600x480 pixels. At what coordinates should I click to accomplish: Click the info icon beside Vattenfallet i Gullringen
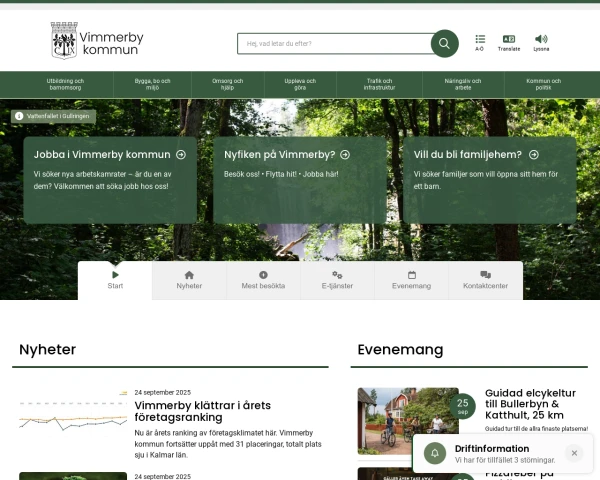click(19, 116)
